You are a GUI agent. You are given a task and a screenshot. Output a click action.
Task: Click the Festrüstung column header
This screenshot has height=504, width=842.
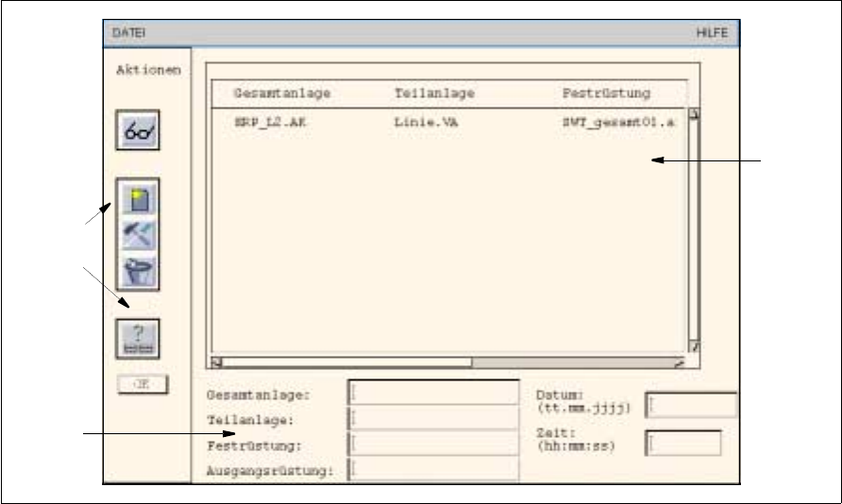point(606,93)
